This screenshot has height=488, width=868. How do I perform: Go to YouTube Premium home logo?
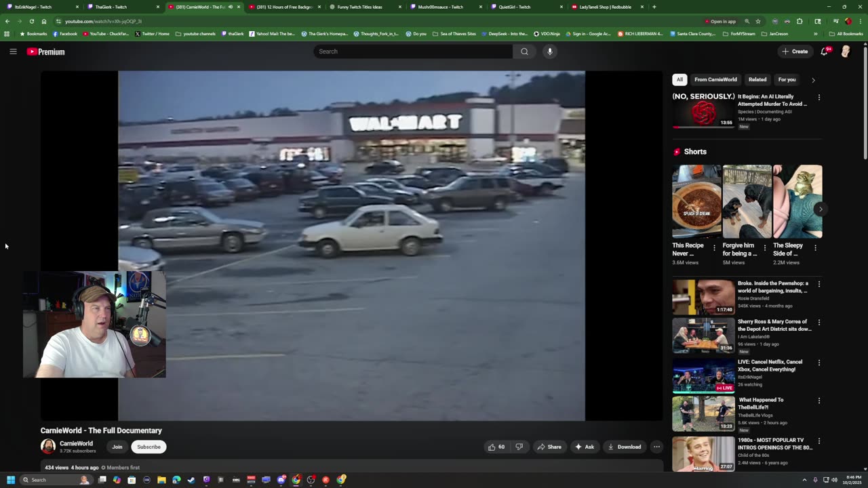tap(45, 52)
